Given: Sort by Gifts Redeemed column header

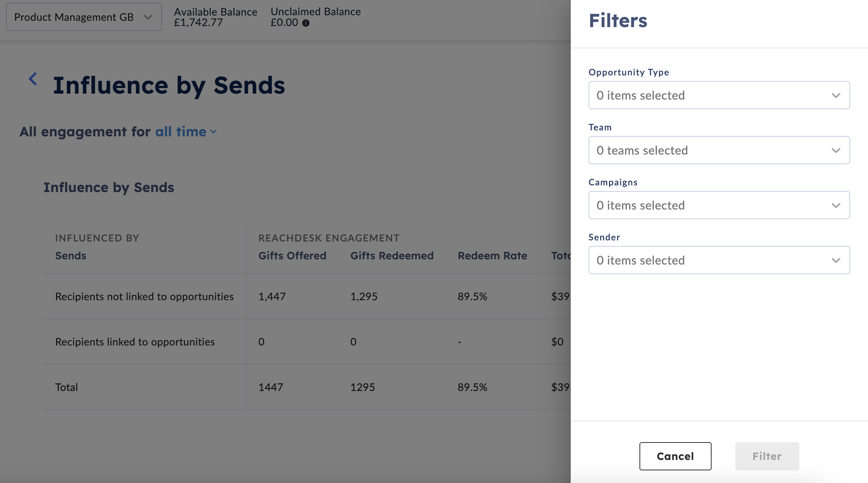Looking at the screenshot, I should pyautogui.click(x=392, y=256).
